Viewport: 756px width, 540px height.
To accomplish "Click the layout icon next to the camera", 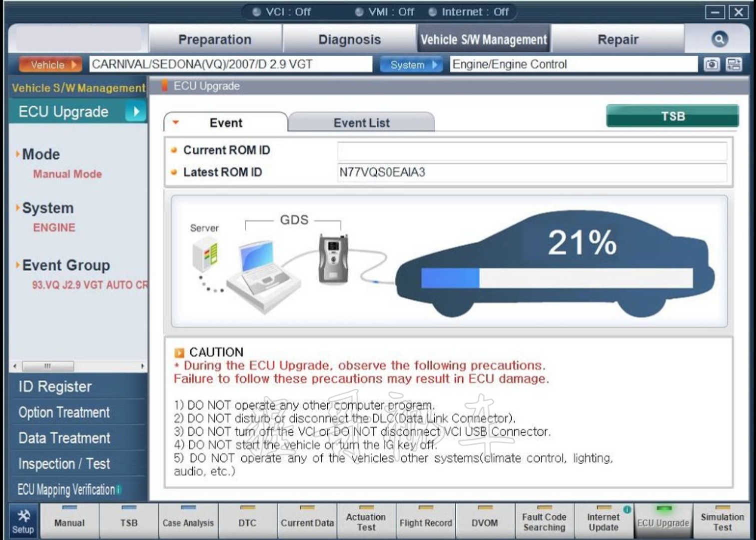I will (x=734, y=64).
